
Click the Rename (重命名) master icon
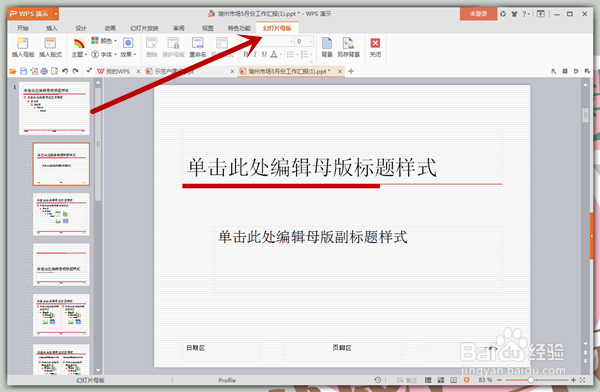(x=198, y=47)
